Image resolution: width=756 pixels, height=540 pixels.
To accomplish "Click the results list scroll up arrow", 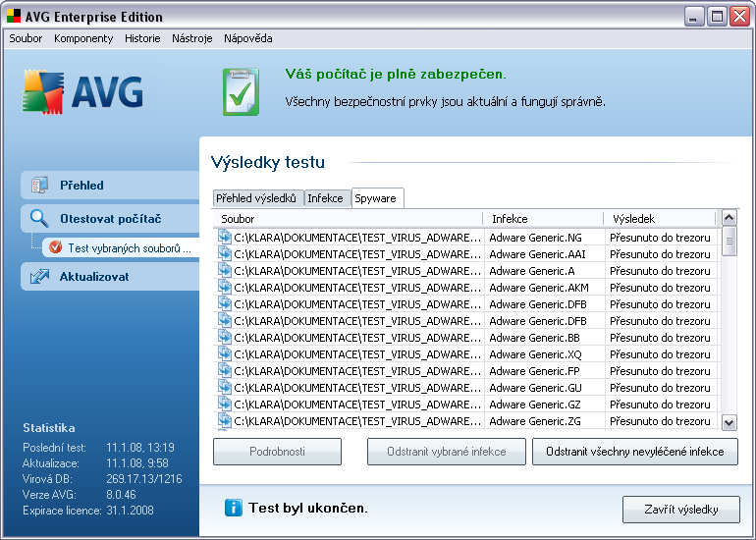I will [x=729, y=218].
